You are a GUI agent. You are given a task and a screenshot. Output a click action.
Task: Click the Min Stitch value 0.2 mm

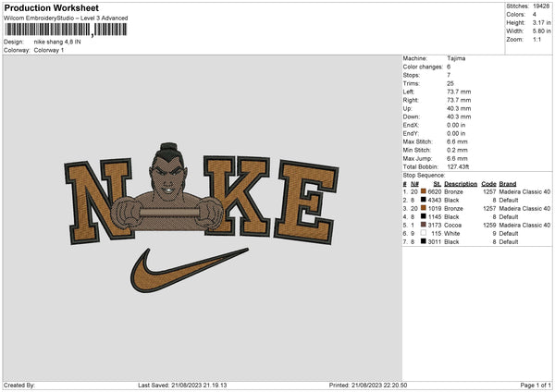[x=457, y=150]
